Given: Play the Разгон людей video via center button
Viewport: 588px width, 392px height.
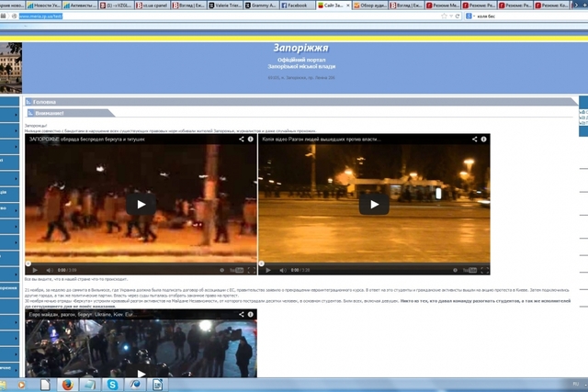Looking at the screenshot, I should click(x=374, y=204).
